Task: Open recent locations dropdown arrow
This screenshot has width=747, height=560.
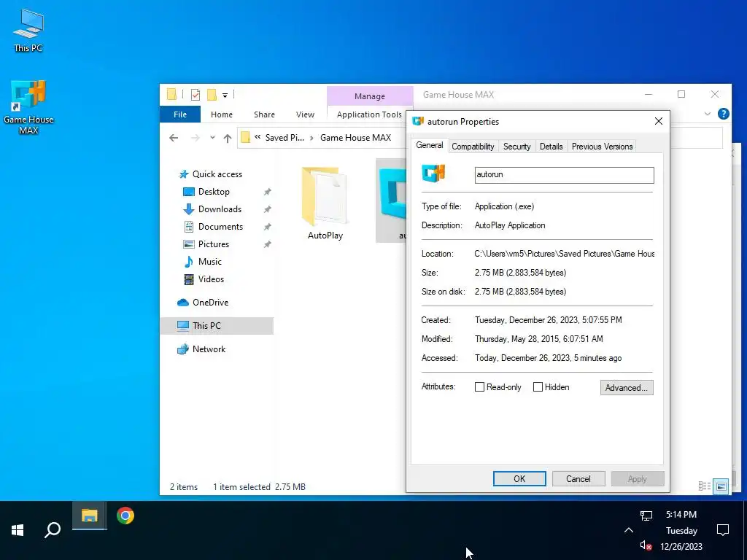Action: 212,138
